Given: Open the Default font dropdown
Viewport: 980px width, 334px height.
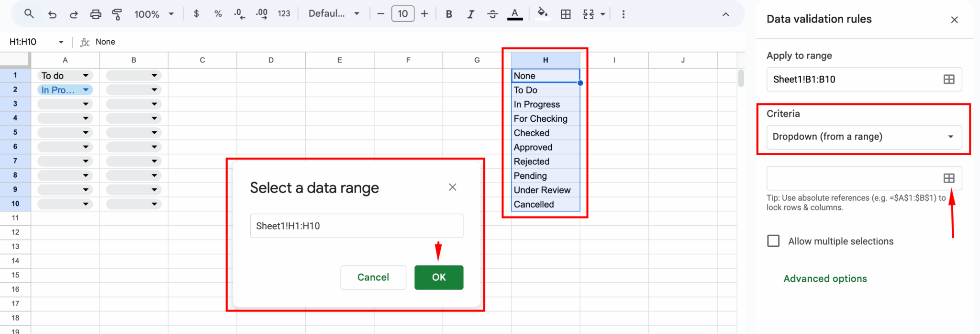Looking at the screenshot, I should coord(334,14).
